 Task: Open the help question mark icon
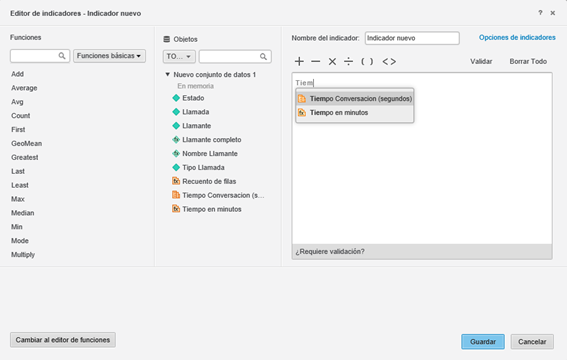(540, 13)
